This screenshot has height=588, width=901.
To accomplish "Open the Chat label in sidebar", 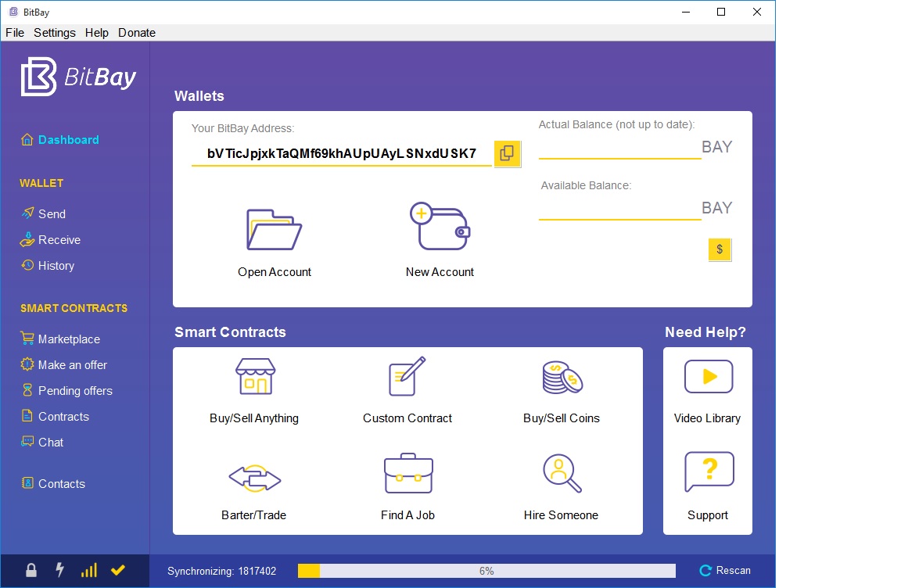I will point(51,442).
